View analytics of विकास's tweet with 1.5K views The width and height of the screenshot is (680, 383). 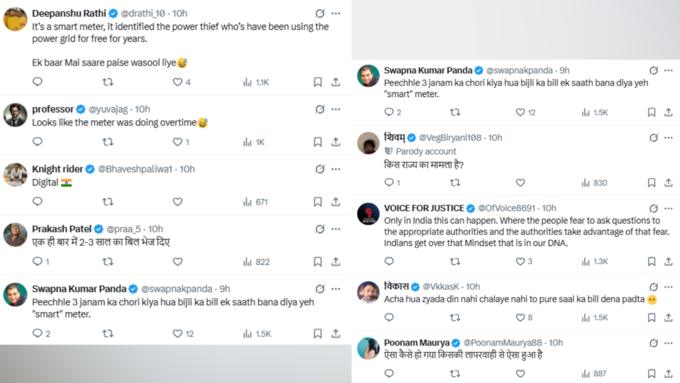(x=595, y=318)
